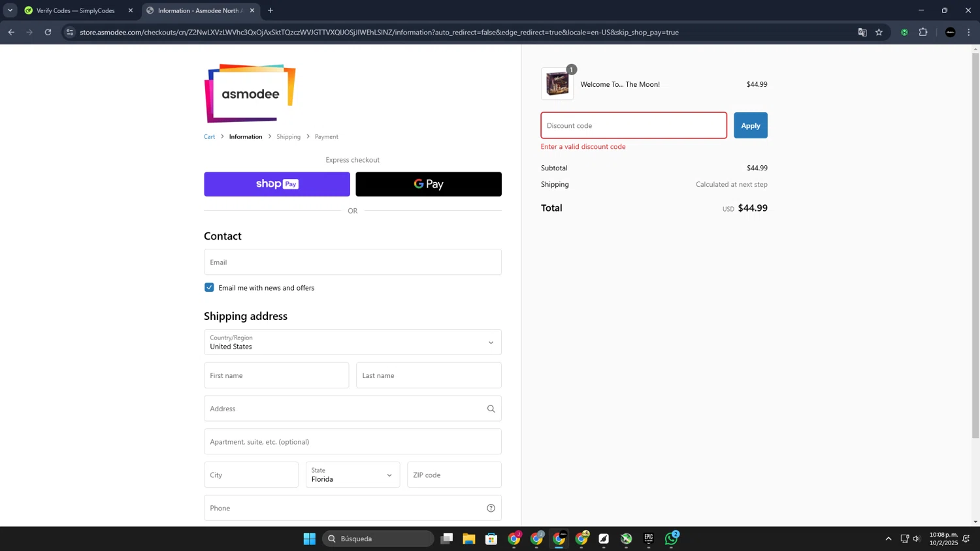Switch to the Verify Codes SimplyCodes tab
The image size is (980, 551).
point(76,10)
